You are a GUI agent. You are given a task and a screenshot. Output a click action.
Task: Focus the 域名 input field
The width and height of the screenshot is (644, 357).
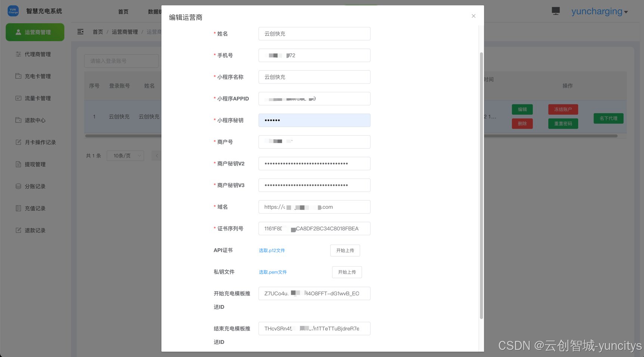tap(315, 207)
